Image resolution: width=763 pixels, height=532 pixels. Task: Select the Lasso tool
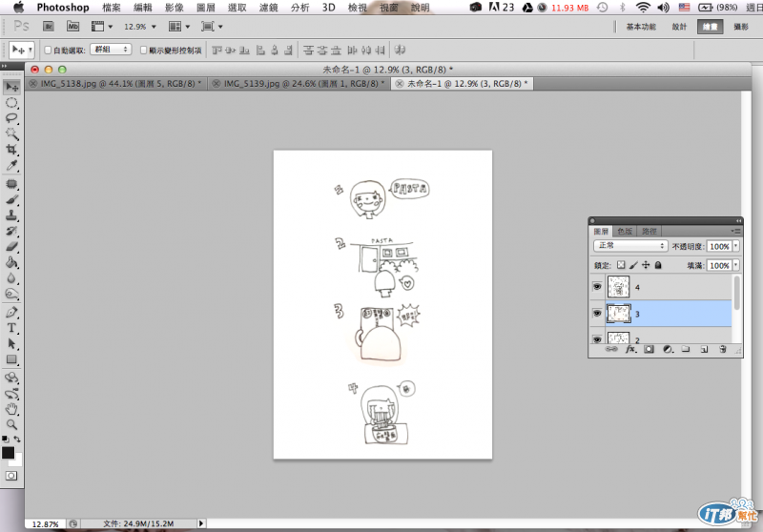pyautogui.click(x=12, y=118)
